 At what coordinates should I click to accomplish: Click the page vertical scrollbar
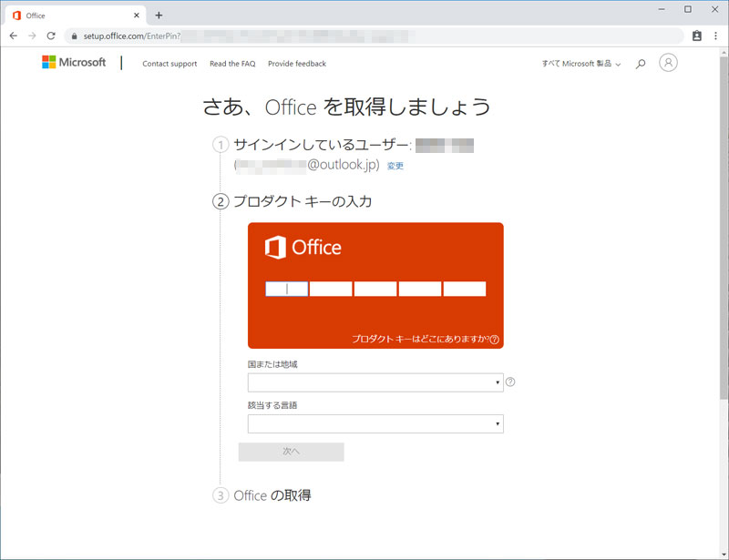(724, 228)
